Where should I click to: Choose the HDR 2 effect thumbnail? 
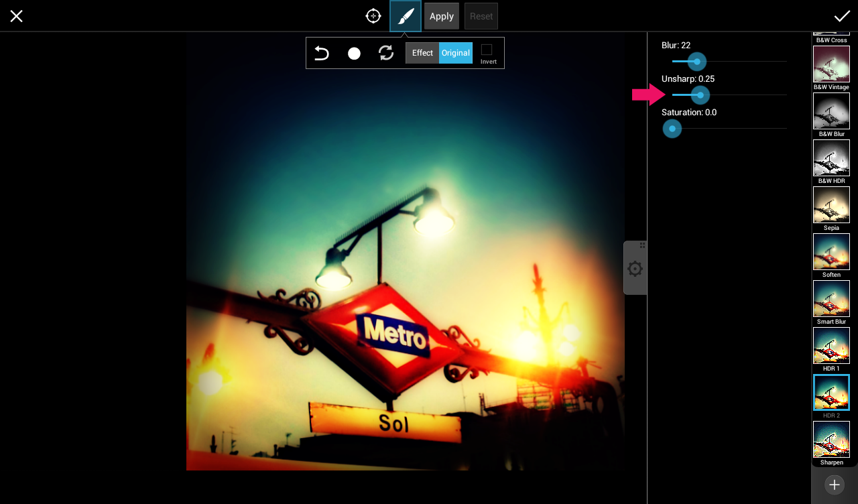click(x=831, y=393)
